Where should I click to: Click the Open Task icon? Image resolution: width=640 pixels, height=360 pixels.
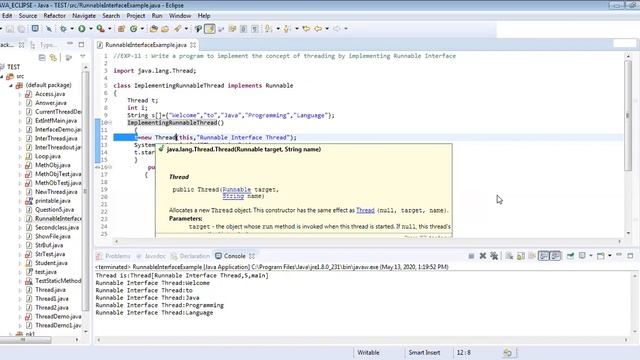165,29
